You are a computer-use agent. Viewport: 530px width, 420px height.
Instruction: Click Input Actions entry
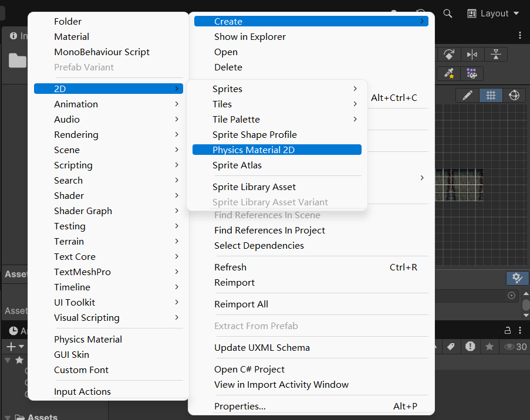(x=108, y=392)
